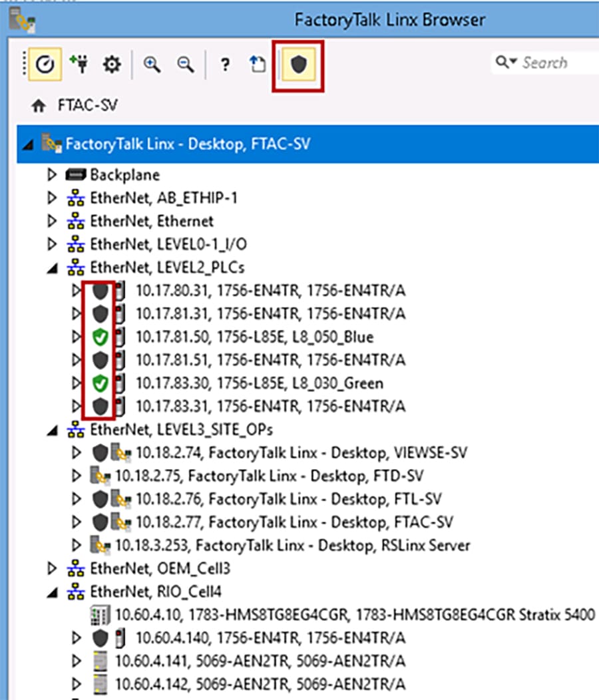599x700 pixels.
Task: Expand the EtherNet, OEM_Cell3 node
Action: (52, 569)
